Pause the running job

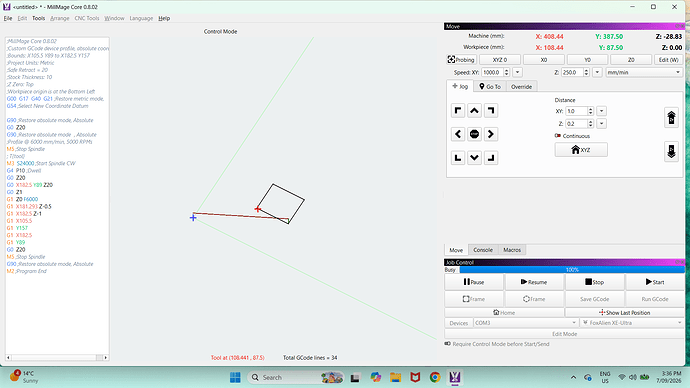coord(474,282)
